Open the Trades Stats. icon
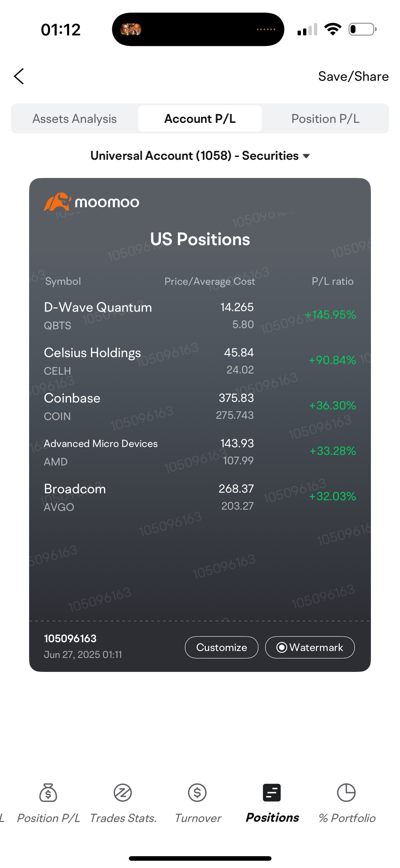The width and height of the screenshot is (400, 868). (123, 793)
